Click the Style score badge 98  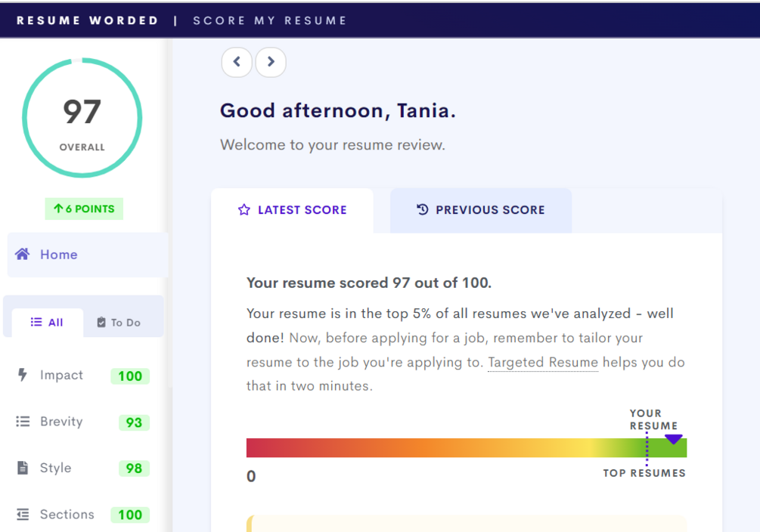134,469
